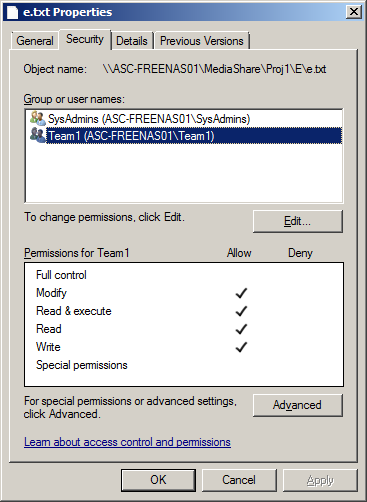
Task: Click the Full control permission row
Action: pos(184,275)
